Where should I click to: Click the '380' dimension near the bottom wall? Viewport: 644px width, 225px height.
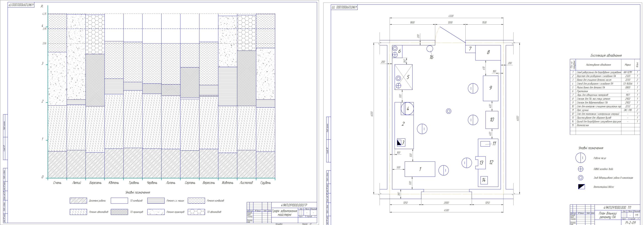pyautogui.click(x=398, y=194)
